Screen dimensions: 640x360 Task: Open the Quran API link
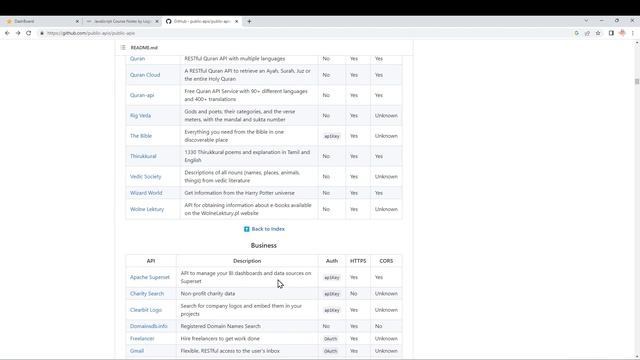(x=138, y=59)
